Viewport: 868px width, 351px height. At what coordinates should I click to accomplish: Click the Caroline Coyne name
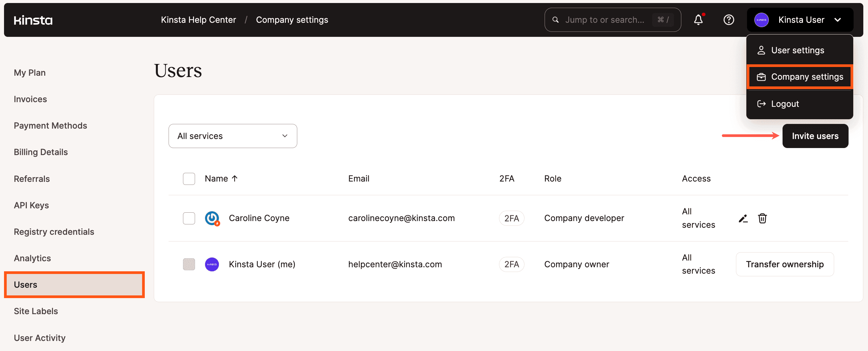259,218
